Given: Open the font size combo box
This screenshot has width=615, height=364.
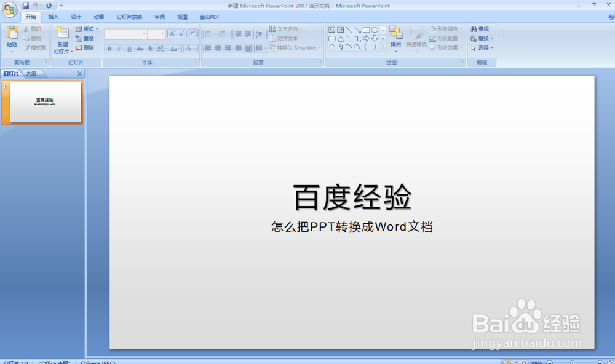Looking at the screenshot, I should tap(157, 34).
